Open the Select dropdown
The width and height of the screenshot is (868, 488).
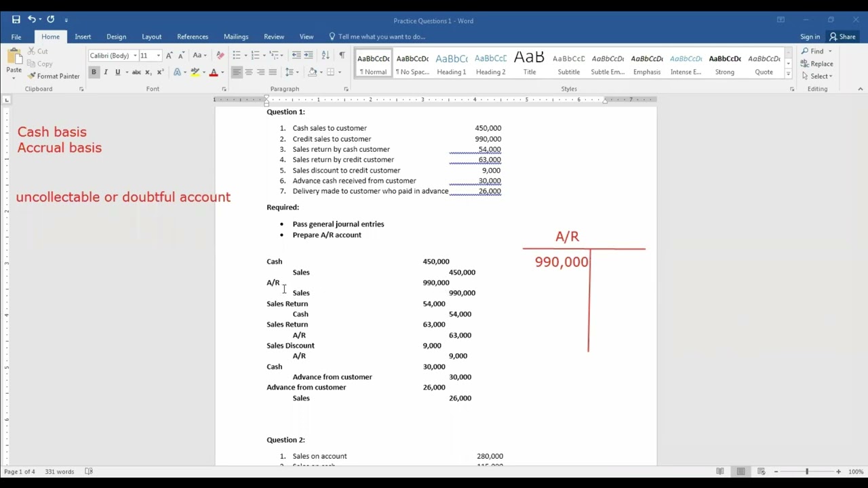[x=817, y=76]
